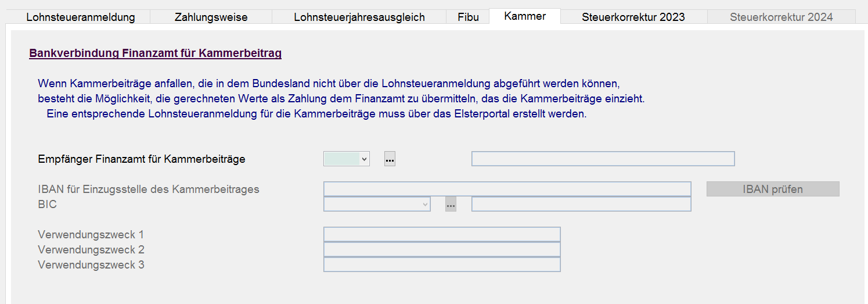868x304 pixels.
Task: Switch to the Steuerkorrektur 2024 tab
Action: click(781, 17)
